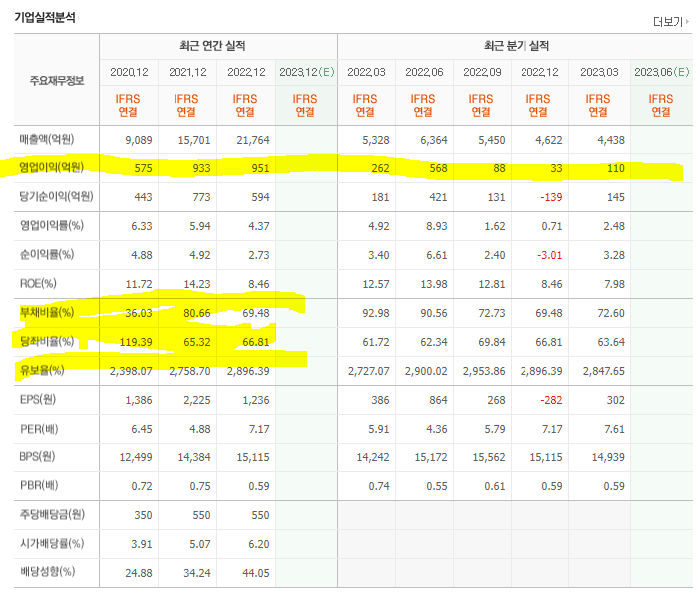Image resolution: width=700 pixels, height=595 pixels.
Task: Click the 14,939 BPS value
Action: coord(608,458)
